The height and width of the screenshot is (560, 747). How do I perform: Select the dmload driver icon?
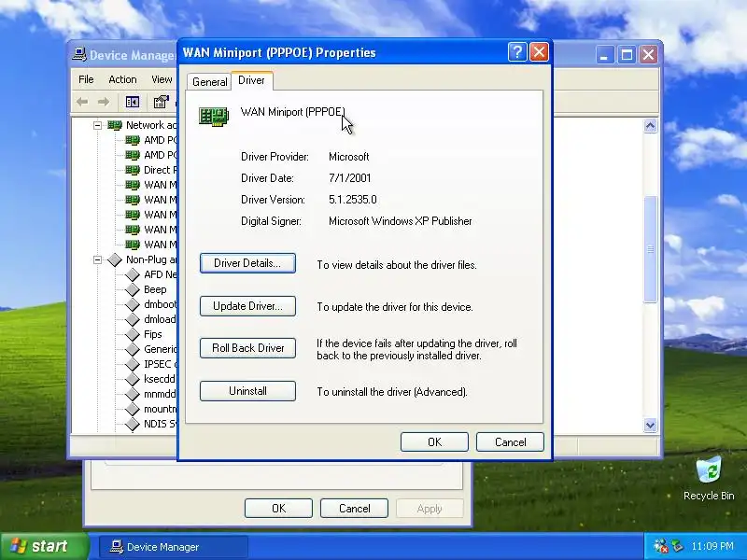point(133,319)
